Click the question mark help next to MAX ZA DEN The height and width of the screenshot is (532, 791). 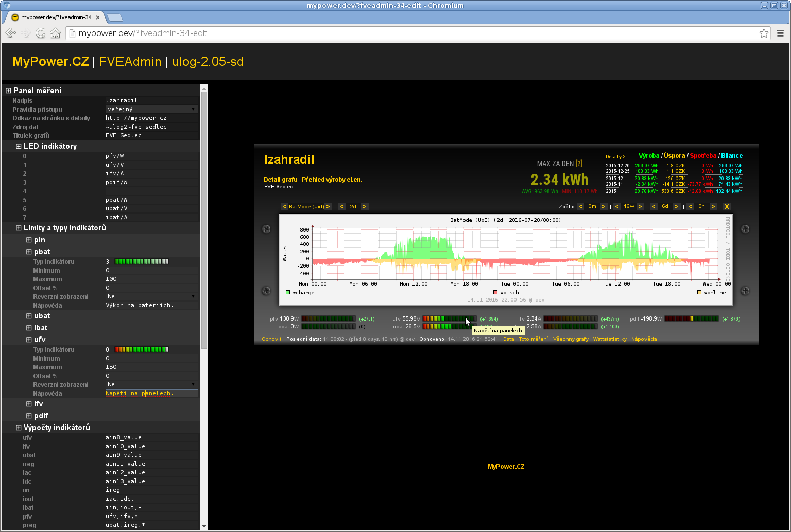tap(579, 164)
